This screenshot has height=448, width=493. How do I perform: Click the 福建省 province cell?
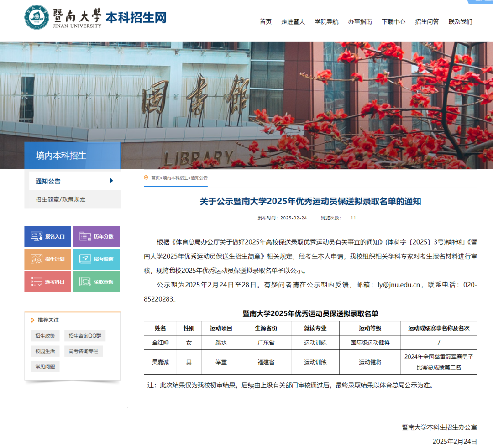tap(266, 362)
